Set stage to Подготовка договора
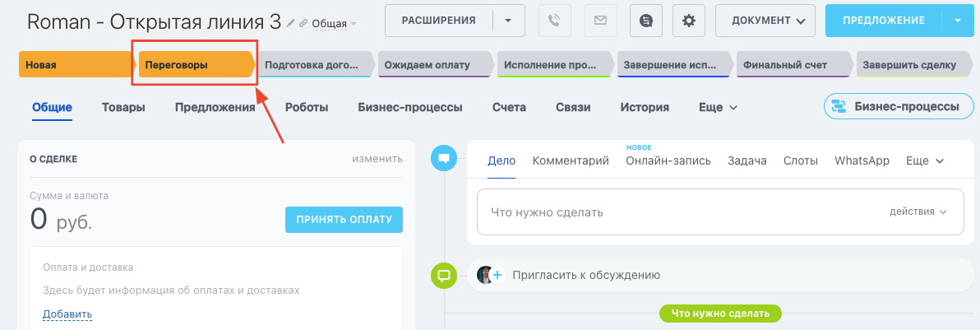 pyautogui.click(x=317, y=64)
